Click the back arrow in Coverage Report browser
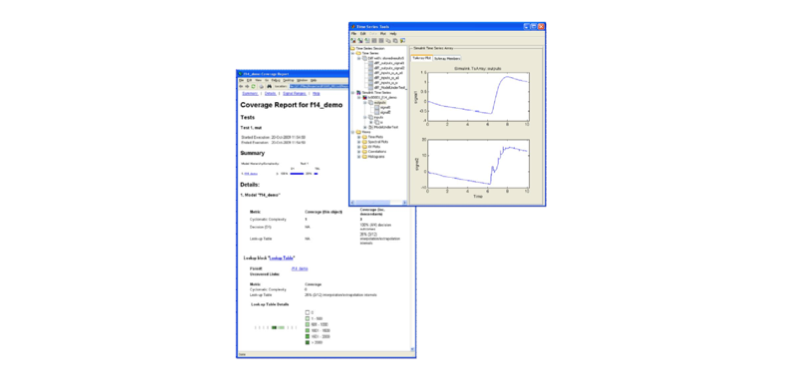Viewport: 792px width, 380px height. click(x=241, y=86)
